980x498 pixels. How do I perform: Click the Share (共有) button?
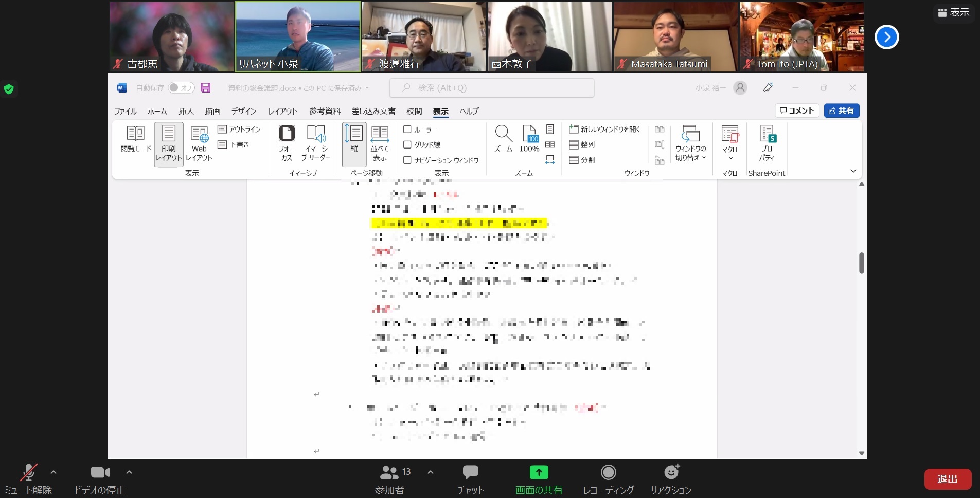coord(842,110)
